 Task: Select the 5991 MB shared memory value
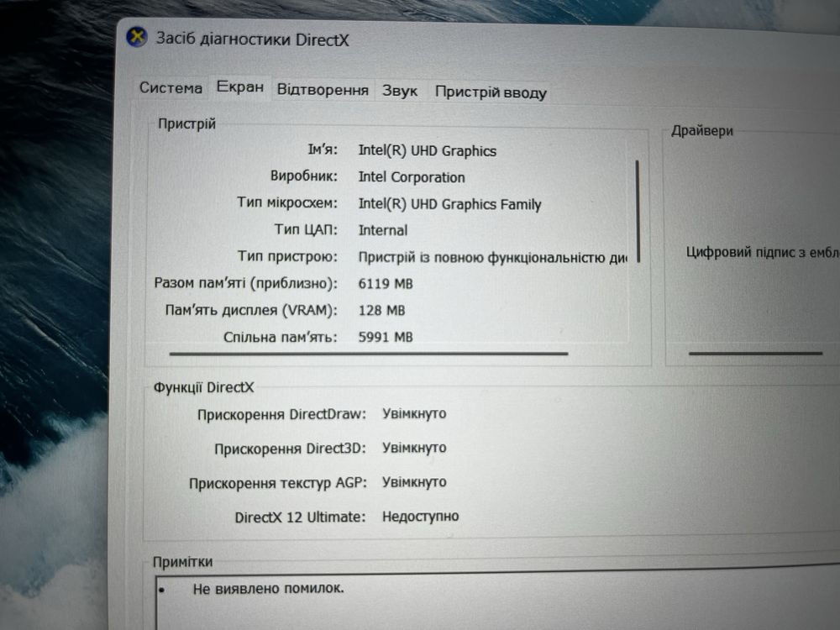(386, 338)
